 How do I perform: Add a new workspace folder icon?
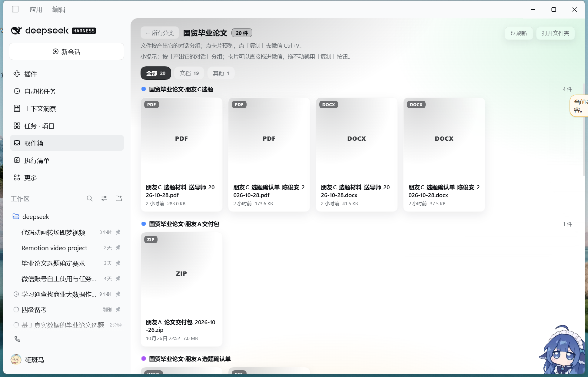119,199
